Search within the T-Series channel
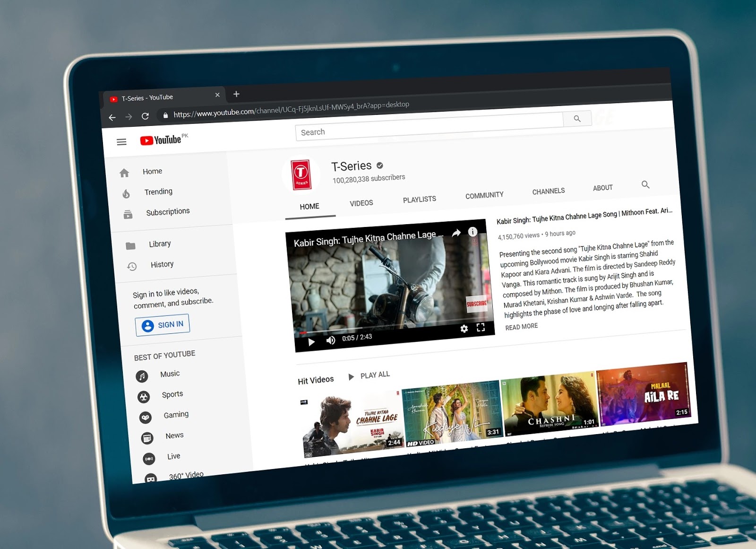Viewport: 756px width, 549px height. pyautogui.click(x=645, y=184)
